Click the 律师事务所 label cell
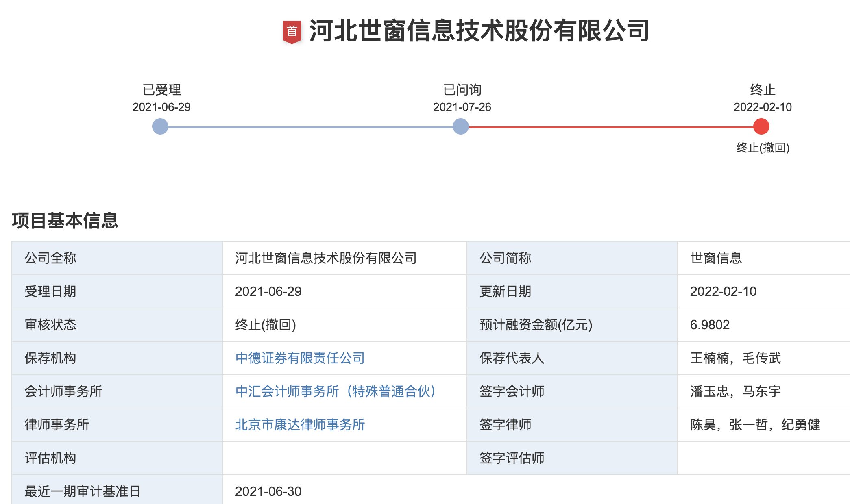The image size is (850, 504). (117, 425)
